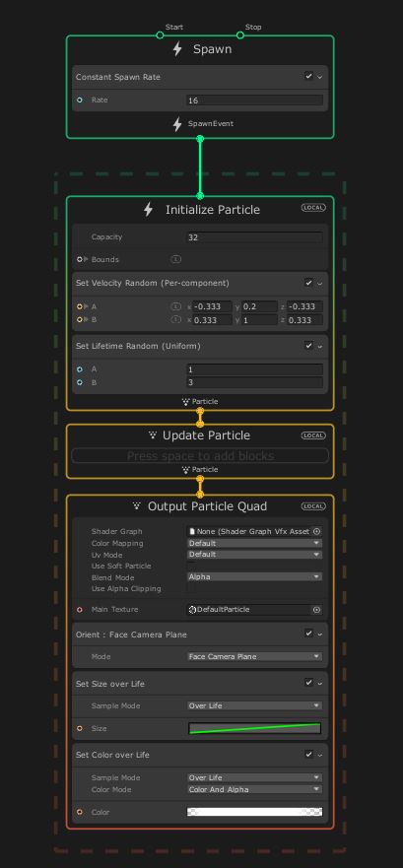Click the Rate input port circle
This screenshot has width=403, height=868.
click(x=80, y=100)
